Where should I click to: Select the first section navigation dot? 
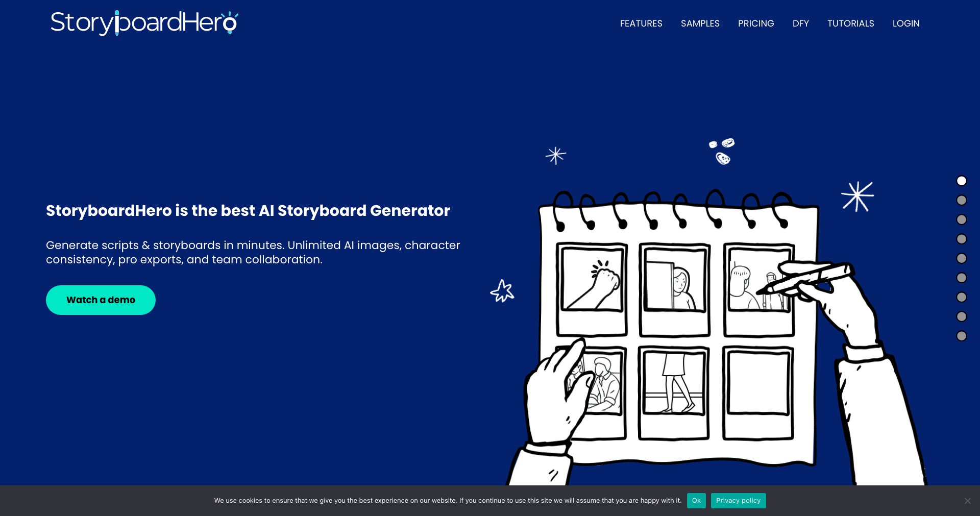(x=962, y=181)
